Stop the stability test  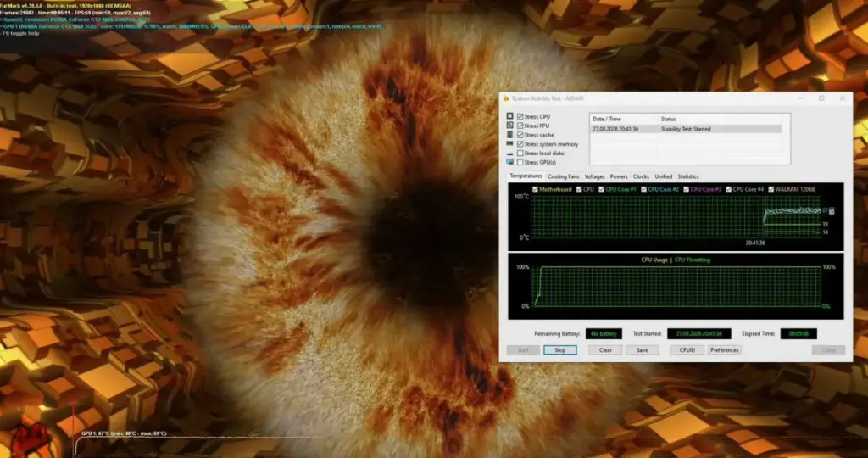pyautogui.click(x=559, y=350)
